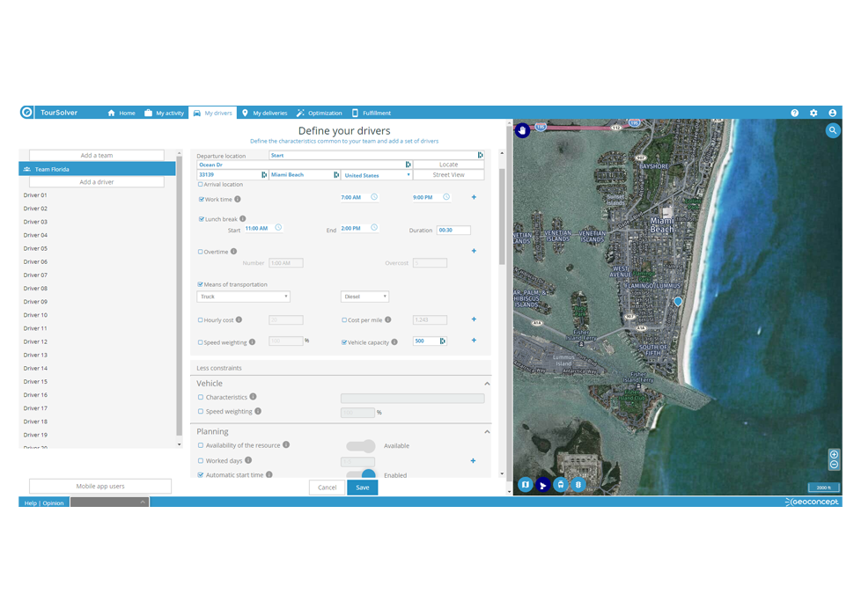Enable the Hourly cost checkbox
The image size is (854, 616).
201,320
